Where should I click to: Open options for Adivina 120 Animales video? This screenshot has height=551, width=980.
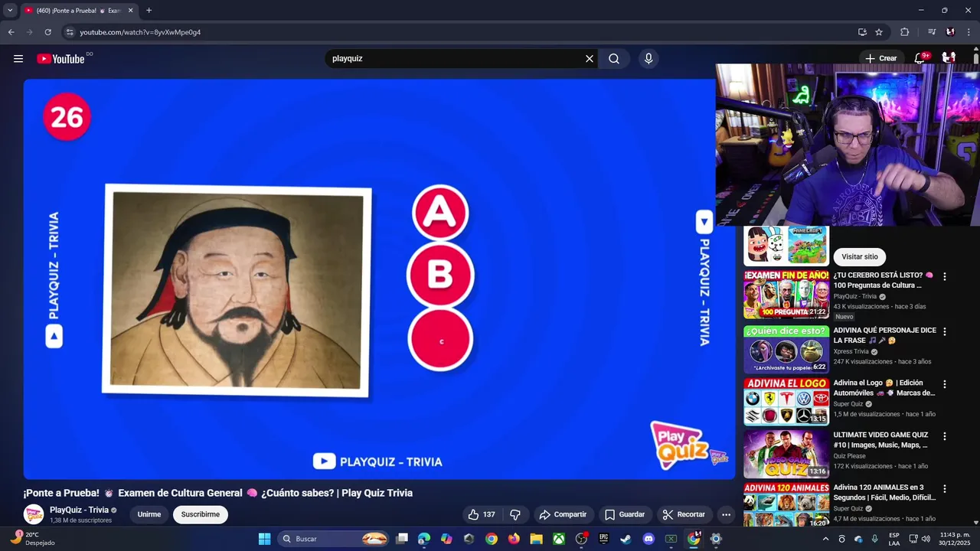[944, 488]
